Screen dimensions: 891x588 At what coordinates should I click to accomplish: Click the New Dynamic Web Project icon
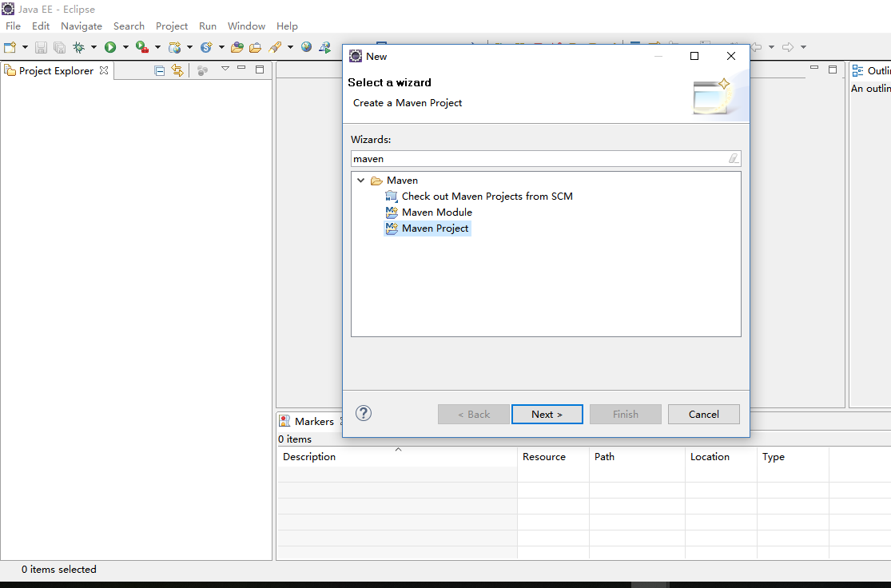pos(174,47)
